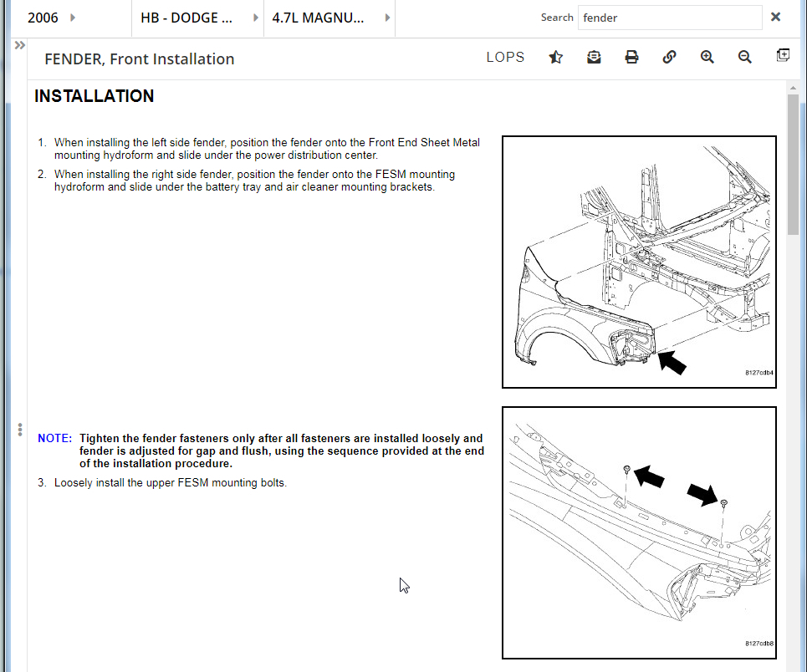The width and height of the screenshot is (807, 672).
Task: Click the FENDER, Front Installation title
Action: coord(140,59)
